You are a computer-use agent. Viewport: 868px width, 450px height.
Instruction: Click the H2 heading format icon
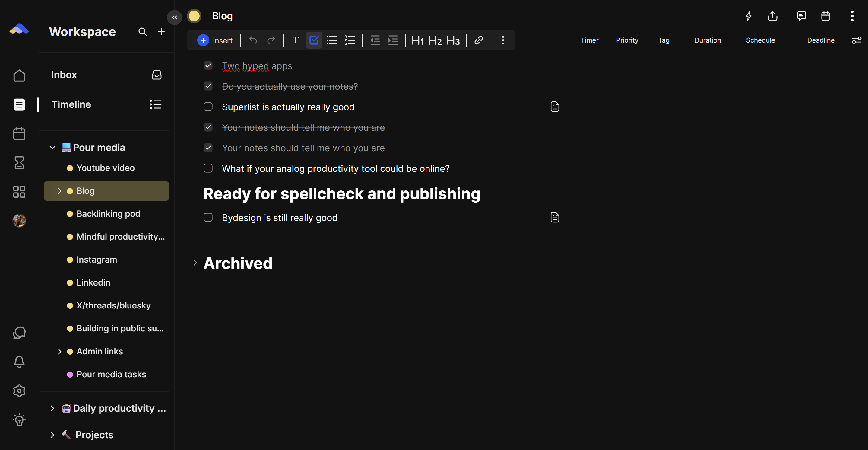[x=435, y=40]
